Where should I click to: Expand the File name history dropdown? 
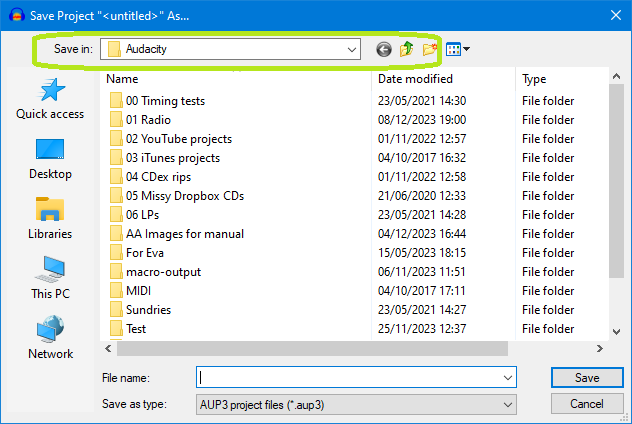click(x=507, y=378)
